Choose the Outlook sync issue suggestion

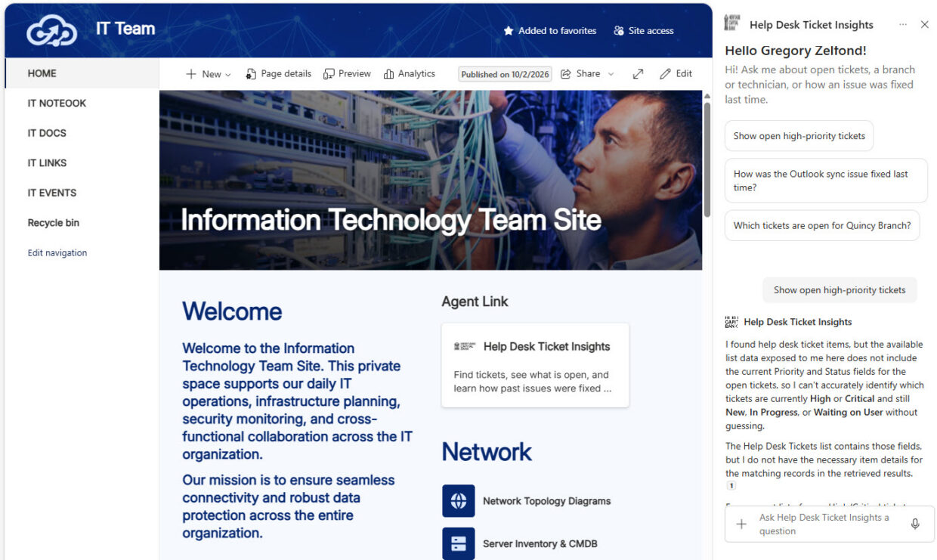pos(826,181)
